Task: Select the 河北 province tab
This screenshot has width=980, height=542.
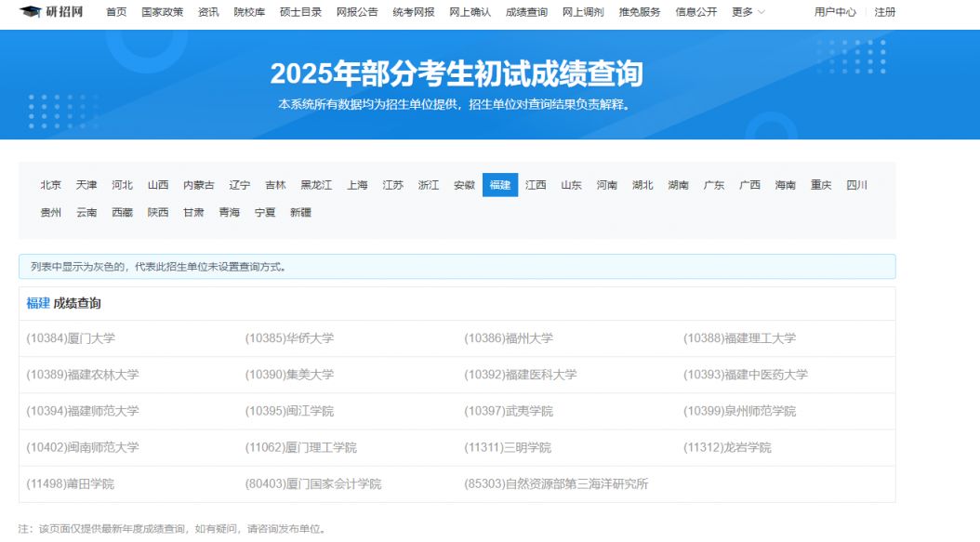Action: coord(122,185)
